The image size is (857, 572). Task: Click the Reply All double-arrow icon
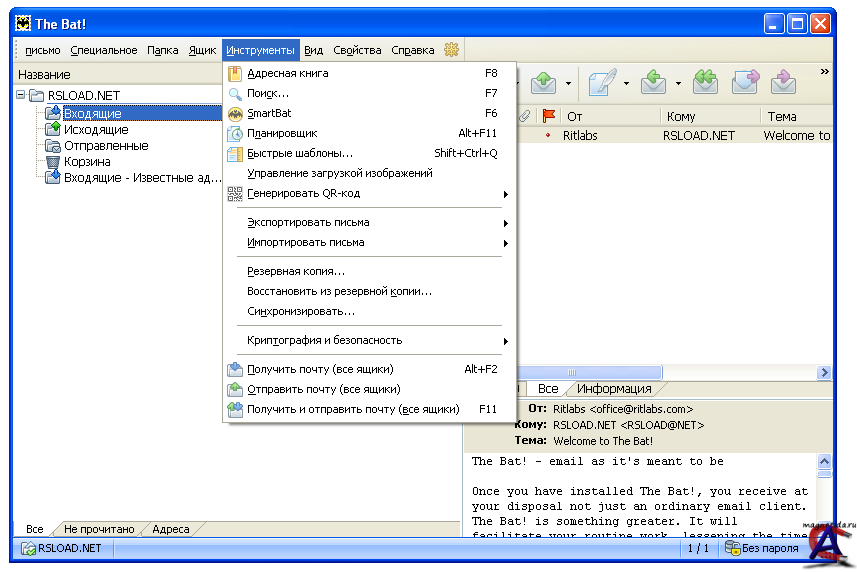tap(706, 83)
